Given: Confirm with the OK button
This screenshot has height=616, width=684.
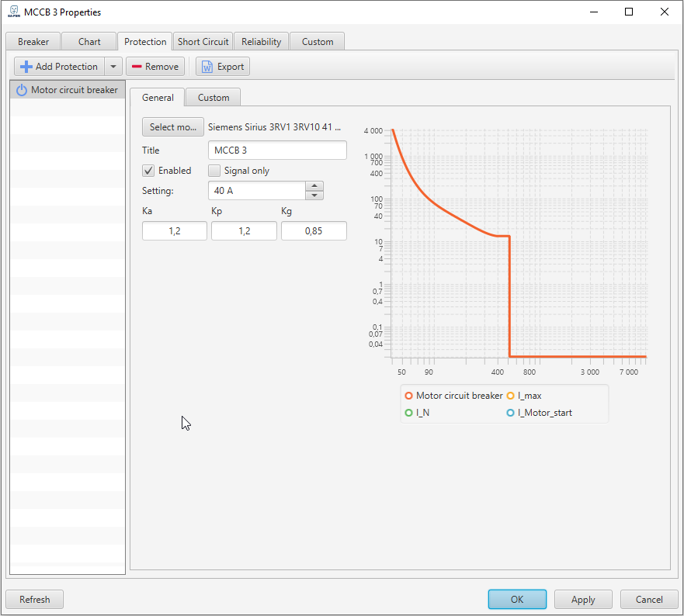Looking at the screenshot, I should point(517,600).
